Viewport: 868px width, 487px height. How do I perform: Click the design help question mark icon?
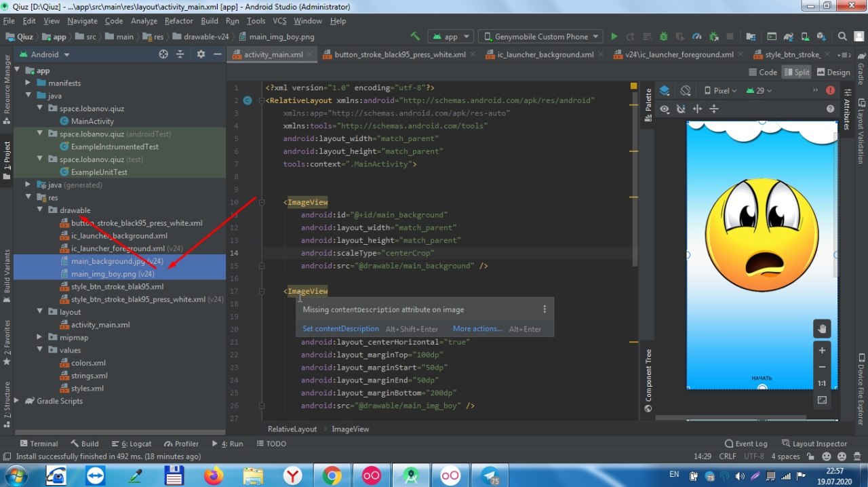click(x=831, y=109)
